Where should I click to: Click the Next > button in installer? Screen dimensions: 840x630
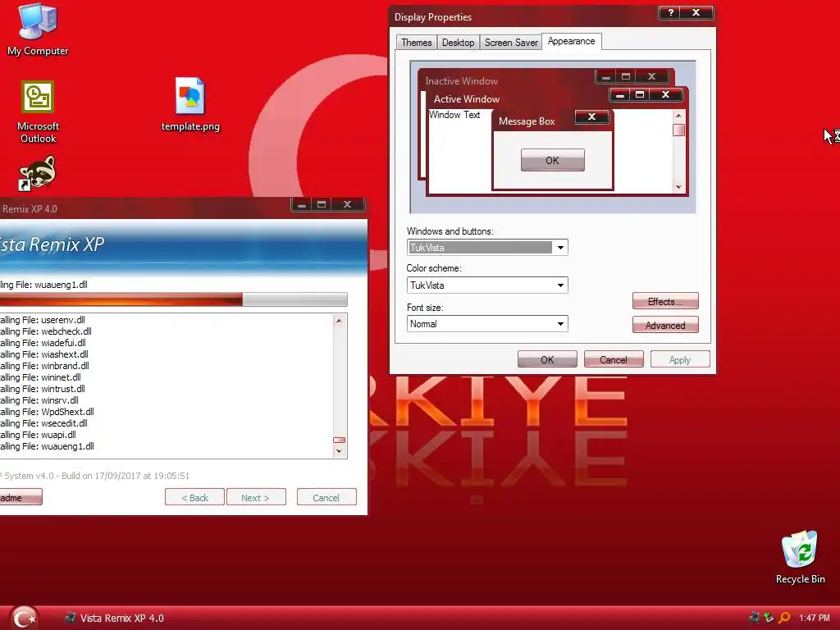[x=256, y=497]
